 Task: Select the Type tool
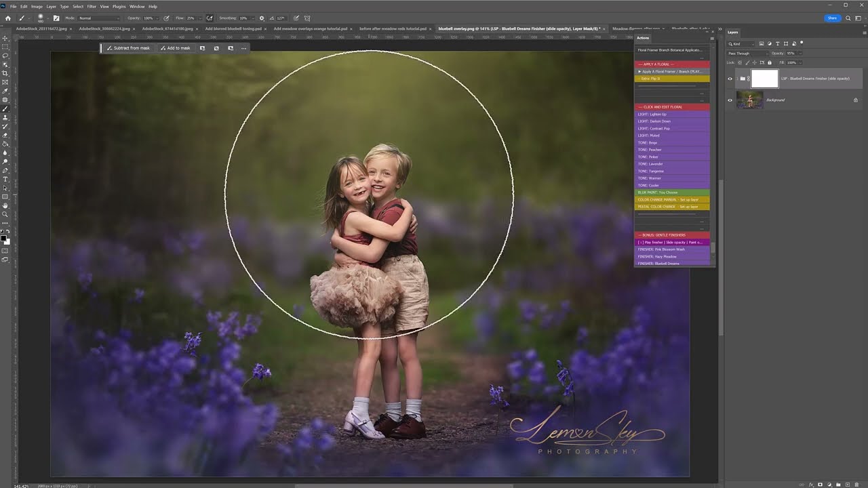click(x=5, y=179)
